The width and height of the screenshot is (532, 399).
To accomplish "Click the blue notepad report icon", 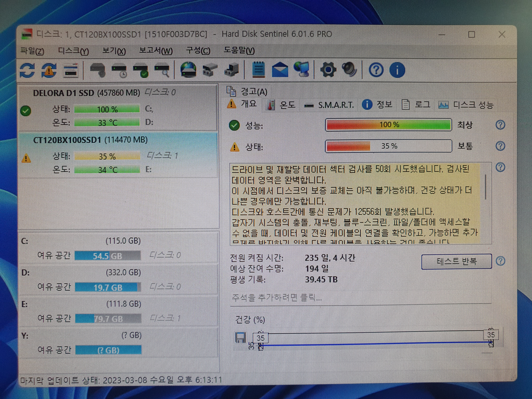I will [258, 70].
